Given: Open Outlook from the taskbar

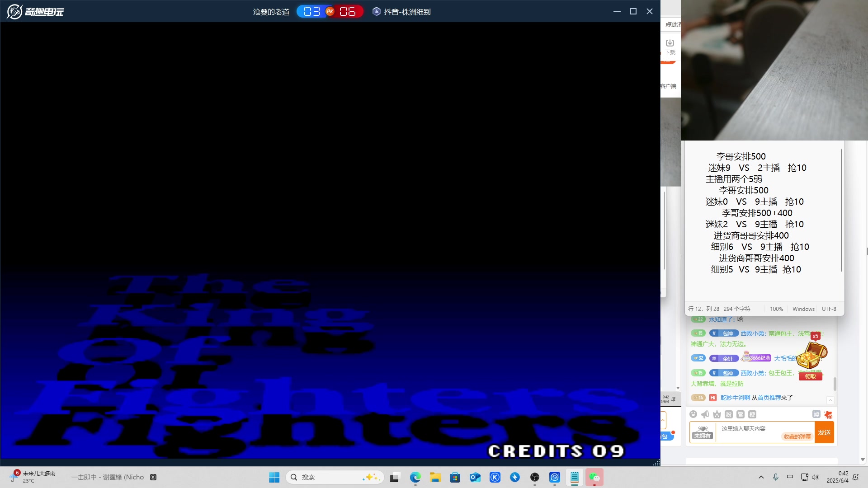Looking at the screenshot, I should coord(475,477).
